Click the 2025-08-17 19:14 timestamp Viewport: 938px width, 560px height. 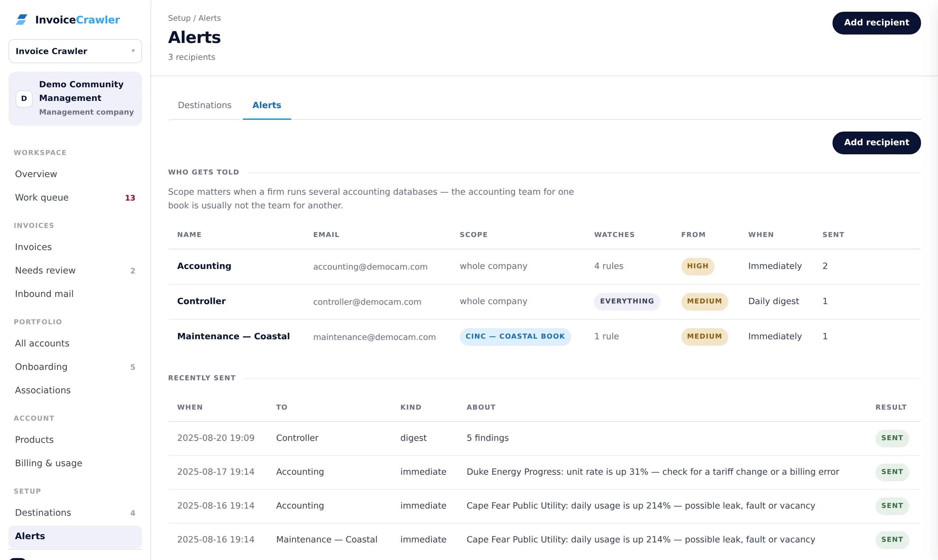tap(216, 472)
